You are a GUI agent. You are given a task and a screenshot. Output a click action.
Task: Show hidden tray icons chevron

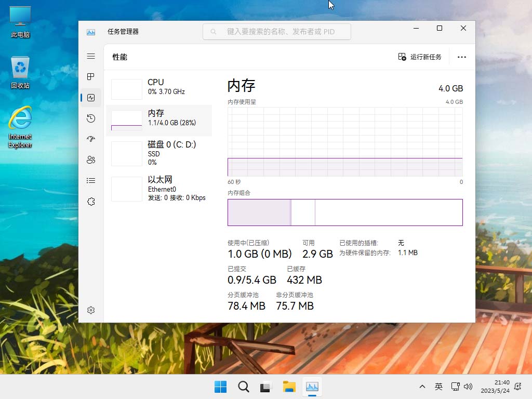click(x=422, y=387)
